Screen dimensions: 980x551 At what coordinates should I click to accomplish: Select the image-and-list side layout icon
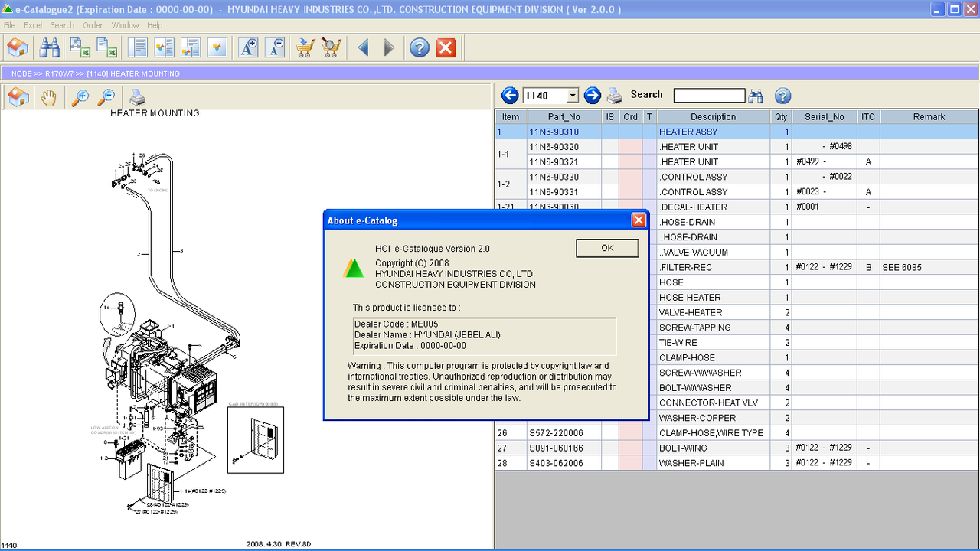[164, 47]
